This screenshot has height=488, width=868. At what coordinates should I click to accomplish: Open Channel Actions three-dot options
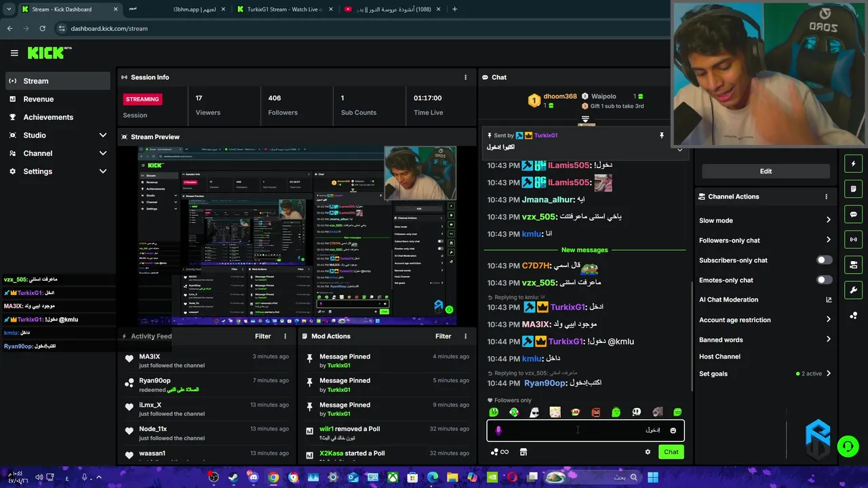click(826, 197)
